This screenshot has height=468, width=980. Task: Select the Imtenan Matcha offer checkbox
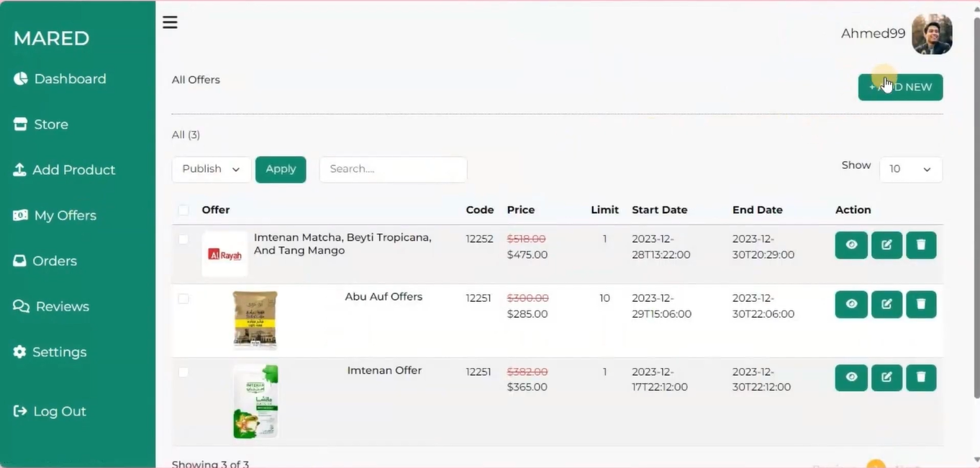[183, 239]
